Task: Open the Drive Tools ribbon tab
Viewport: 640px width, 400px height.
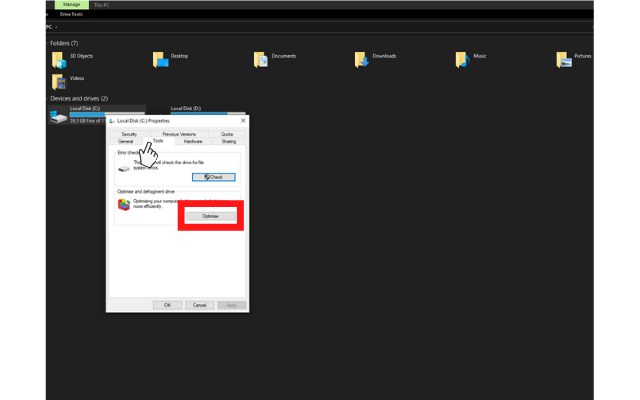Action: point(71,14)
